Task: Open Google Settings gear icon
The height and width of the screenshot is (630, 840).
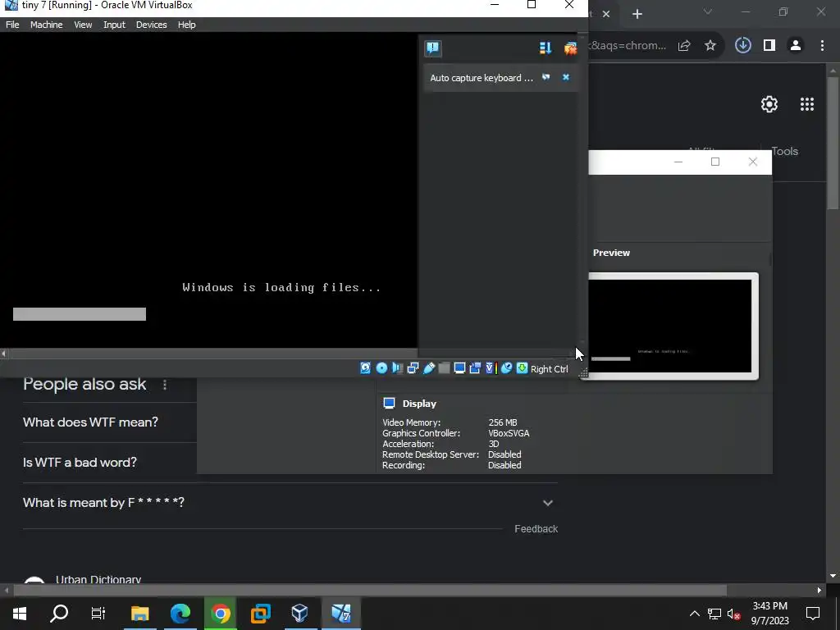Action: click(769, 104)
